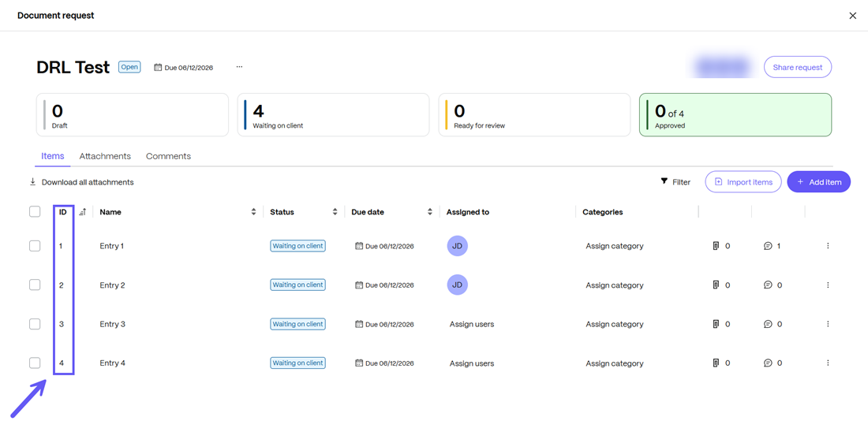Open comments bubble icon for Entry 3
Viewport: 868px width, 428px height.
click(x=768, y=324)
